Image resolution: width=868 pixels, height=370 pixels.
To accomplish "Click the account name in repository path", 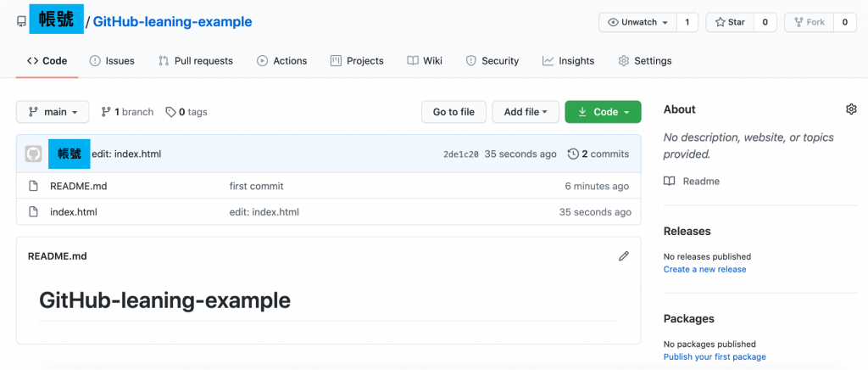I will pos(57,19).
